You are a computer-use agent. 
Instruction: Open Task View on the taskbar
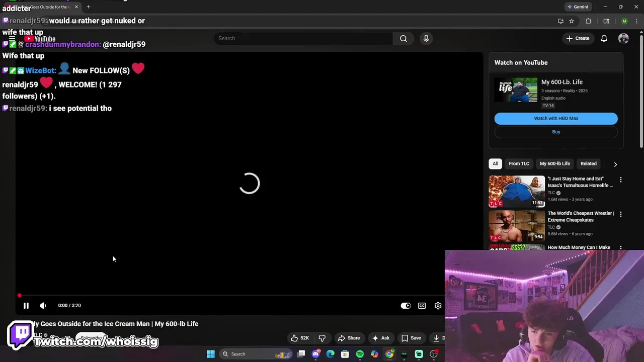click(301, 354)
